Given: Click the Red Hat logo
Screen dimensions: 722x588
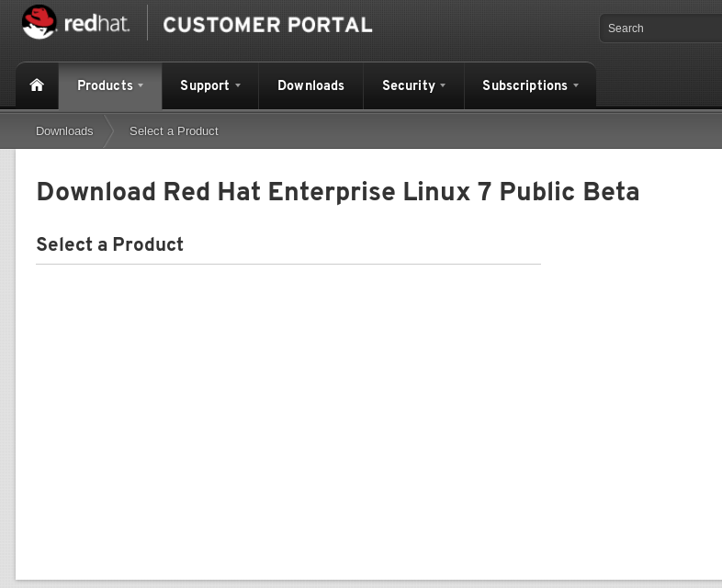Looking at the screenshot, I should [x=76, y=23].
